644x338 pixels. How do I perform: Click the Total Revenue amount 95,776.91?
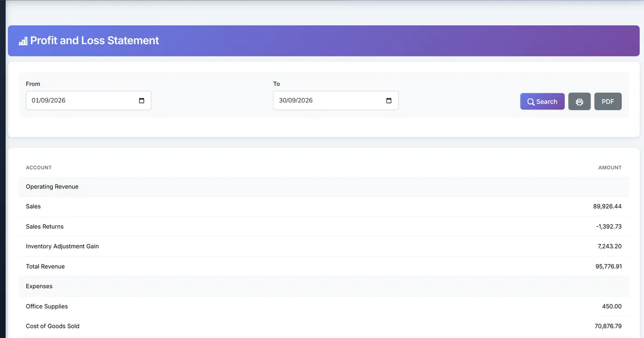click(x=609, y=267)
